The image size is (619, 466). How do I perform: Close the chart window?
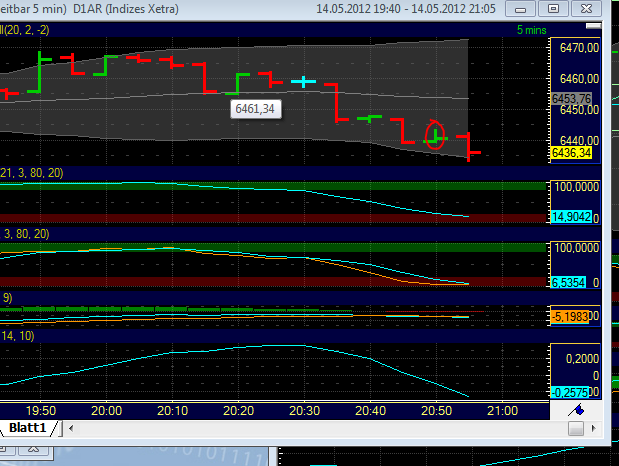[586, 9]
